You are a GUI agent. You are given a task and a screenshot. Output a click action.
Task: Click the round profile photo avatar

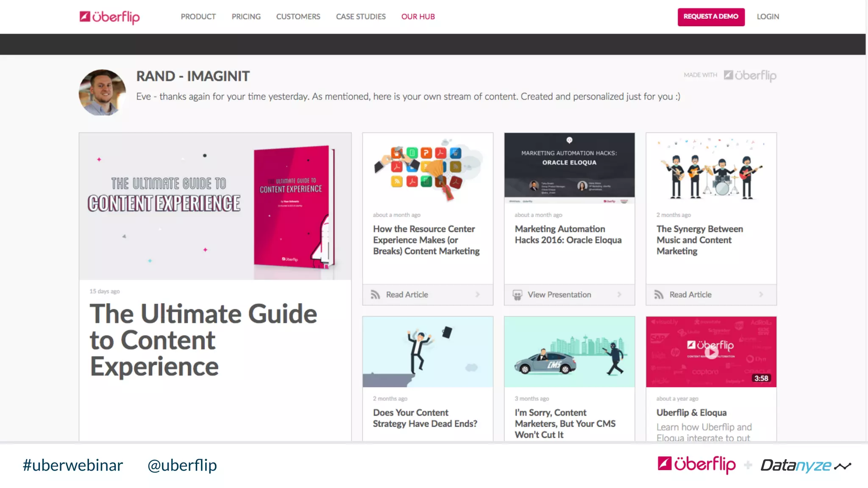(102, 92)
